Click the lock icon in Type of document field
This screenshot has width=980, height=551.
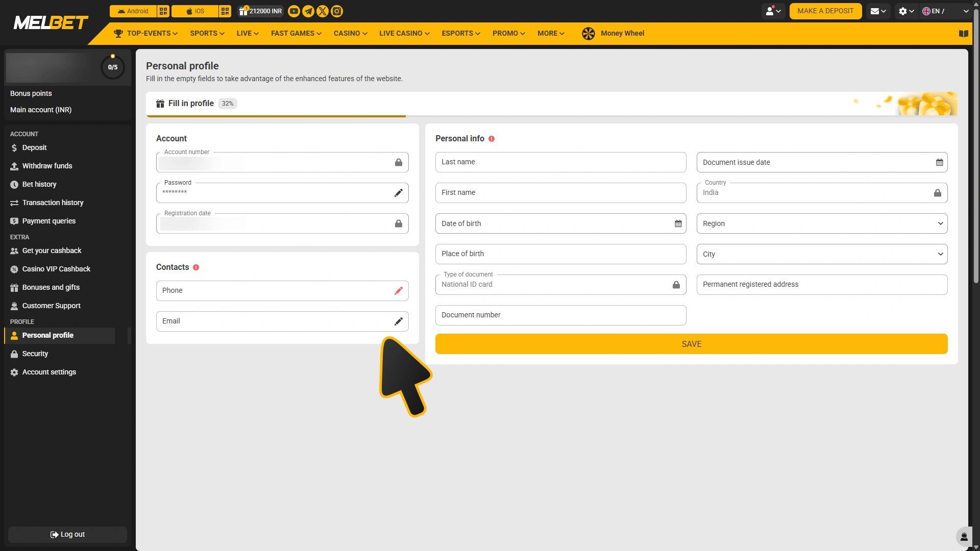pyautogui.click(x=676, y=285)
